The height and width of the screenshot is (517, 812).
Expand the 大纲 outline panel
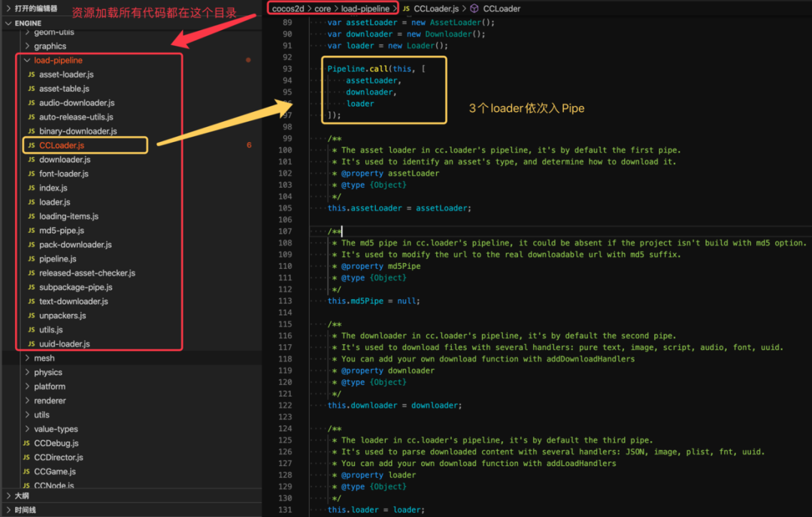pos(8,496)
